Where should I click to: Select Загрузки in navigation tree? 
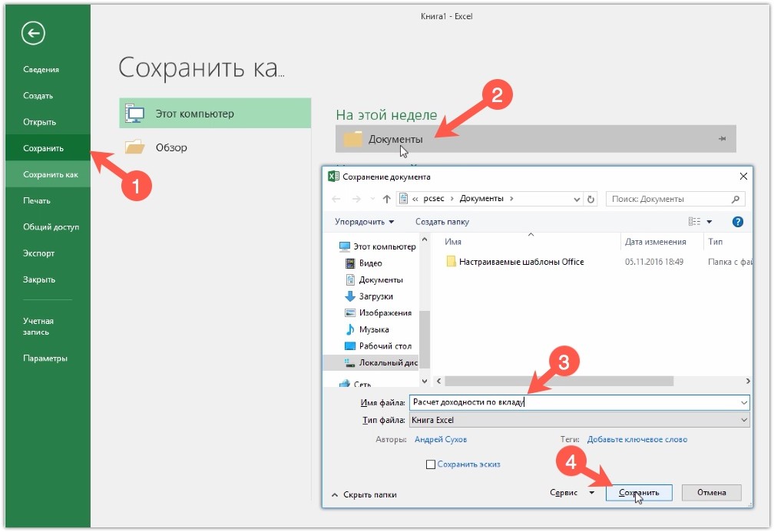point(369,296)
